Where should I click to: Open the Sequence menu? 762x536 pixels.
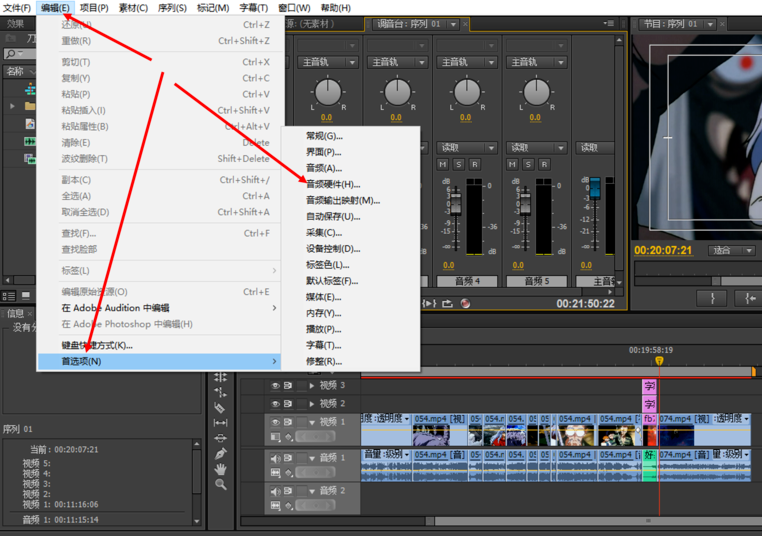pos(172,8)
